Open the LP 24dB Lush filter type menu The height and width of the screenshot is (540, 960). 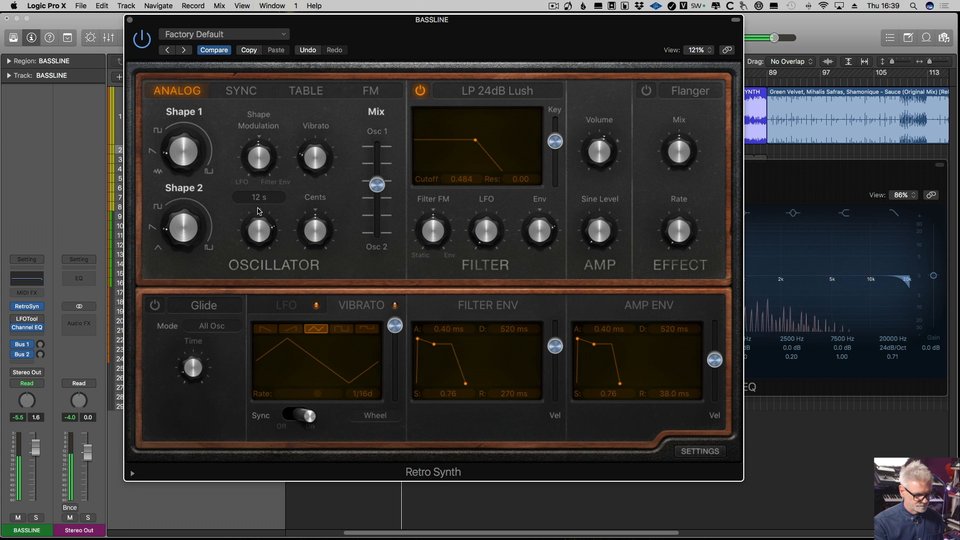(497, 91)
